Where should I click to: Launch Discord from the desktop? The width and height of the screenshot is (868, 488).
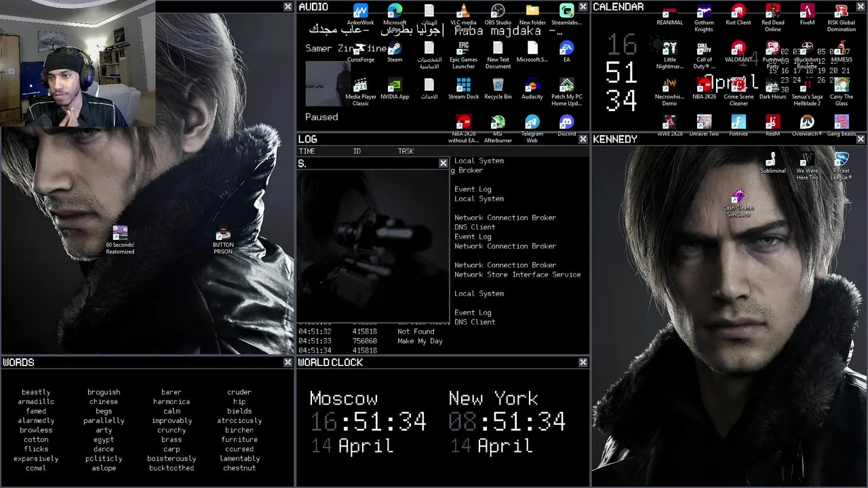click(x=567, y=125)
